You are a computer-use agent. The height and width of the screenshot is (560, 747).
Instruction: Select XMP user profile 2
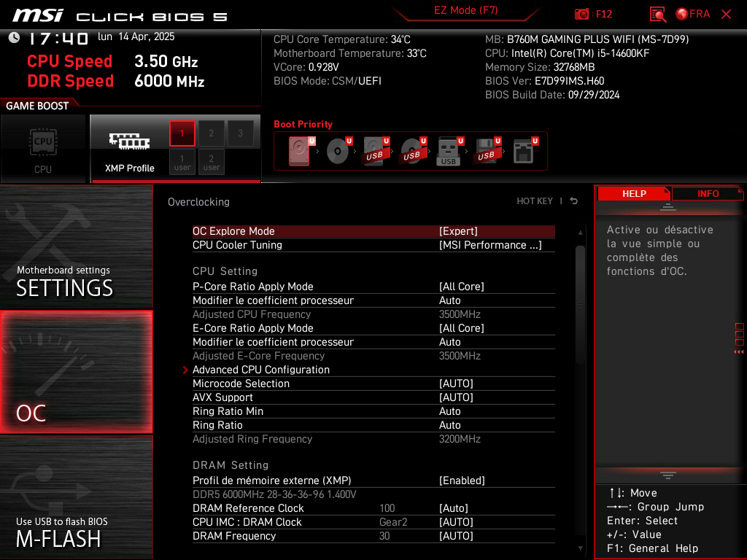point(211,162)
